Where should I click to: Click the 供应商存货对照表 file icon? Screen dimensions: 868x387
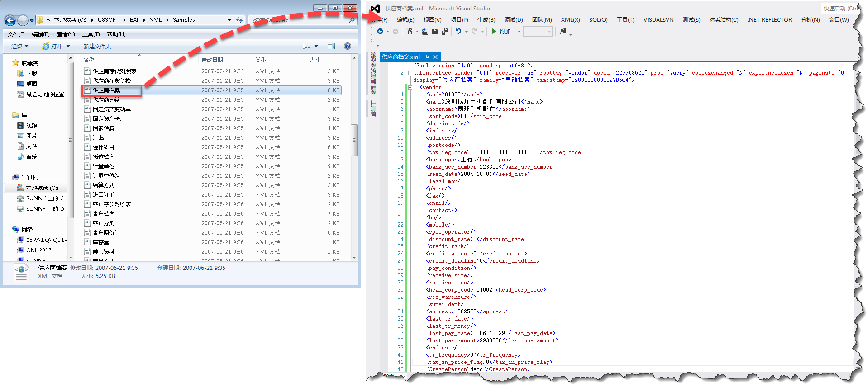(x=87, y=71)
